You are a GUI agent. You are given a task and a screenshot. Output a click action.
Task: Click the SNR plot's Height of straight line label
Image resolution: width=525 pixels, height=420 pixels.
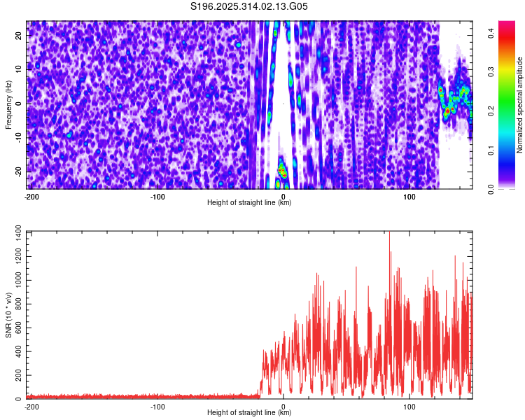pos(249,412)
